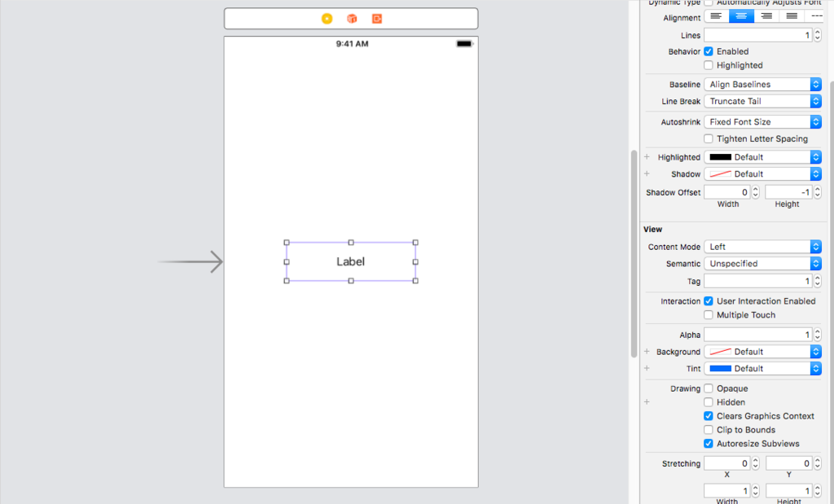834x504 pixels.
Task: Set text alignment to natural dashes
Action: [x=815, y=16]
